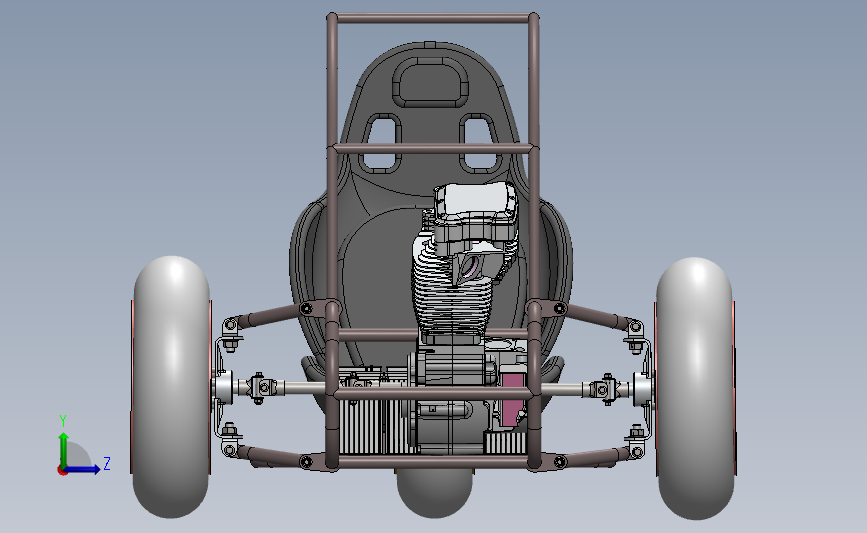Pick the bottom frame cross tube
The image size is (867, 533).
point(432,461)
